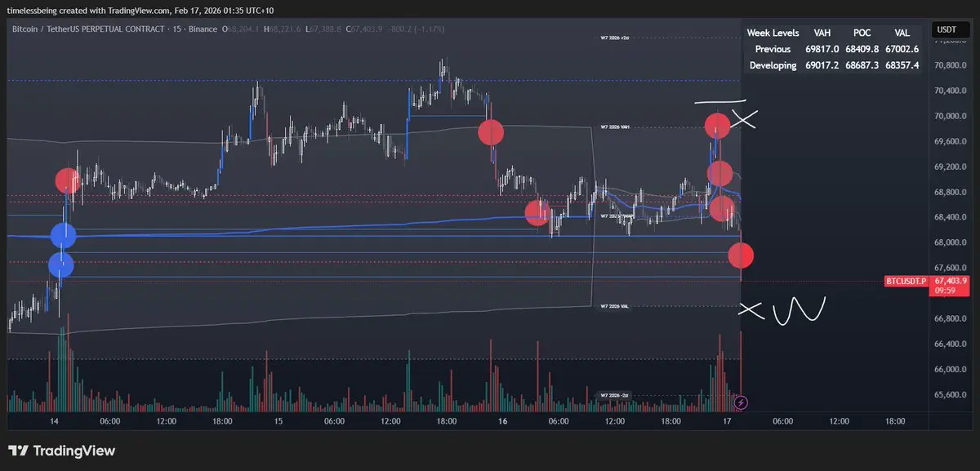Select developing VAH value 69017.2
This screenshot has width=980, height=471.
tap(821, 65)
